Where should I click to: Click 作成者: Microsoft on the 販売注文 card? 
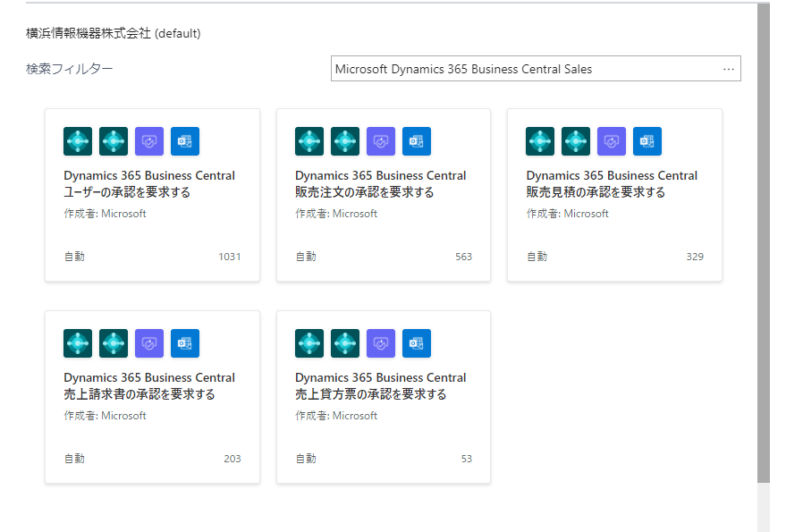click(x=336, y=214)
